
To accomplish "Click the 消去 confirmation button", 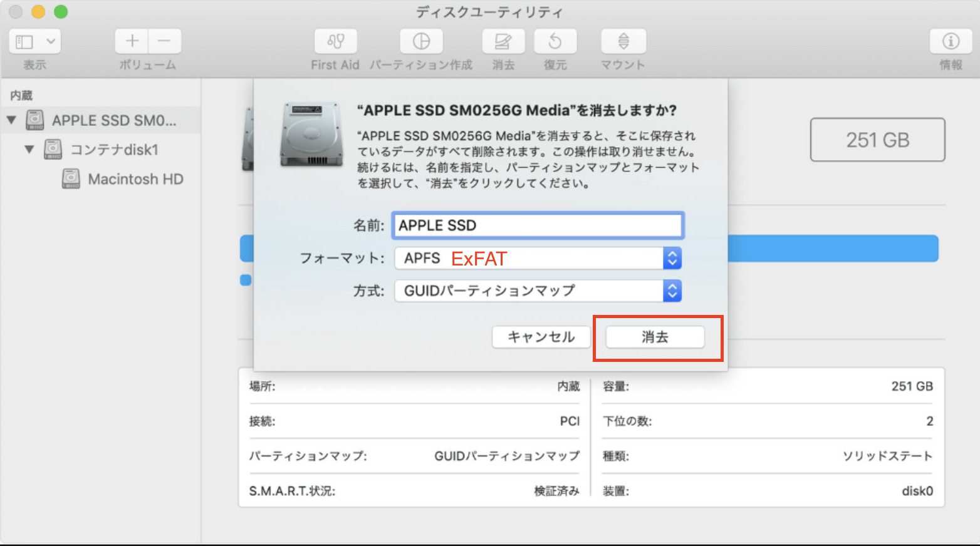I will pos(654,337).
